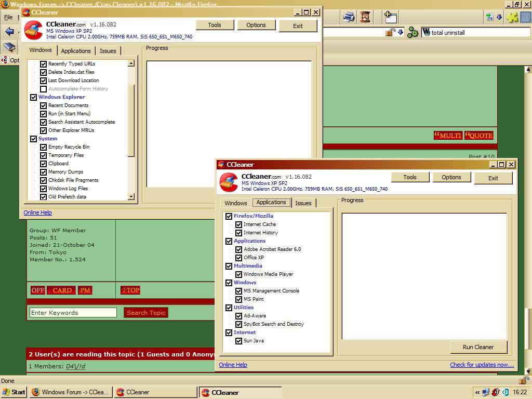532x399 pixels.
Task: Click the DE translate page icon
Action: click(489, 17)
